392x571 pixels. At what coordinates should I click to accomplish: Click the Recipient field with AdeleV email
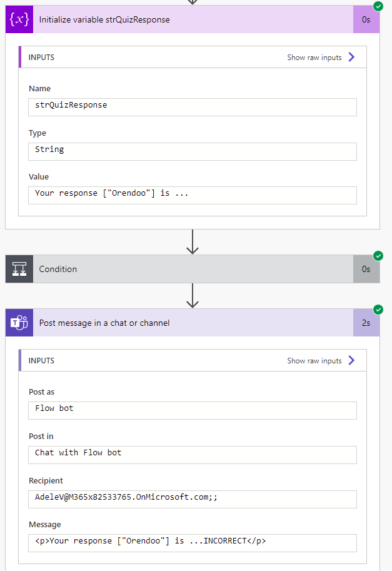tap(193, 498)
